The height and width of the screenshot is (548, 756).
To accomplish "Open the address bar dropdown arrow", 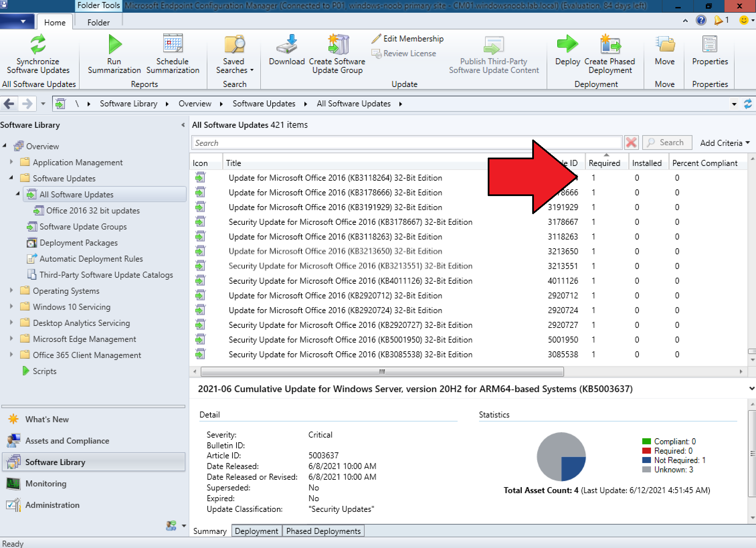I will pyautogui.click(x=734, y=104).
